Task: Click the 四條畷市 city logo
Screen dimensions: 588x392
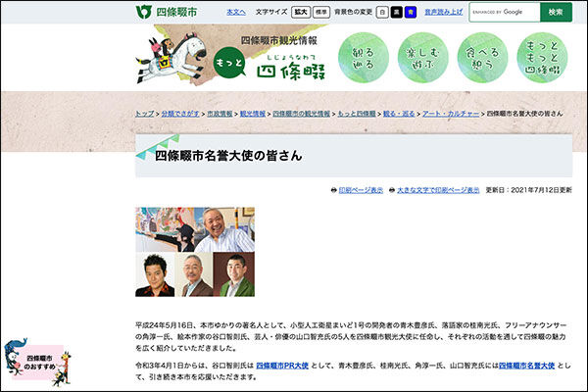Action: (167, 12)
